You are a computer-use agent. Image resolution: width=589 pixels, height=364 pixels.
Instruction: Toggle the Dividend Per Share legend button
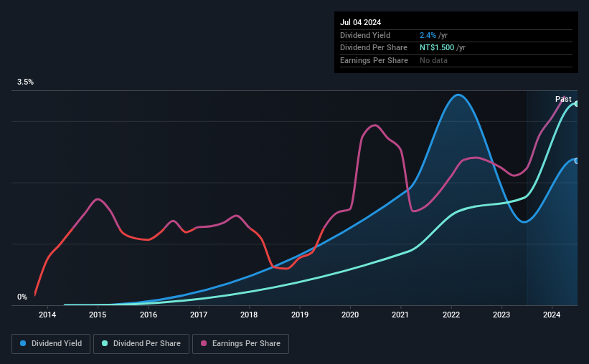pos(141,344)
